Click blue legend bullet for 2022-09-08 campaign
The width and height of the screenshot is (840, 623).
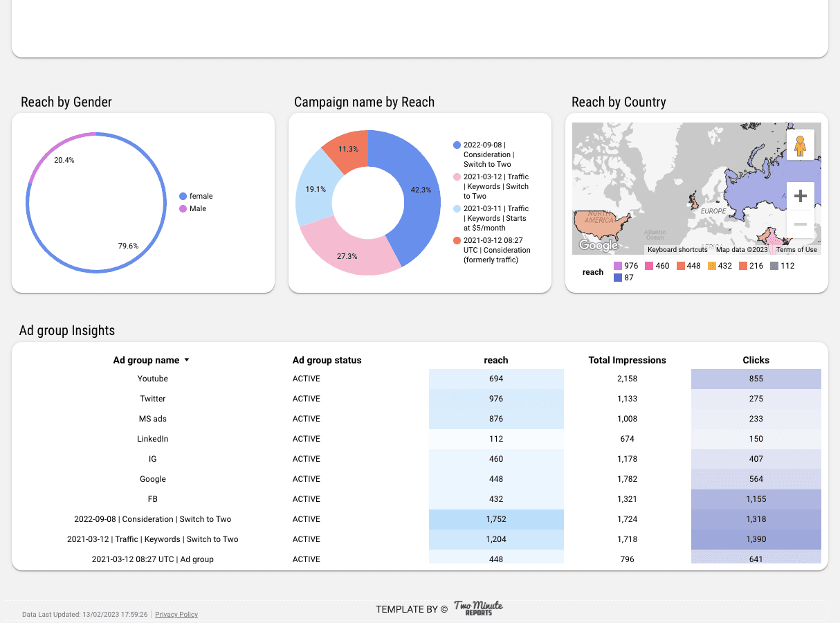[455, 145]
